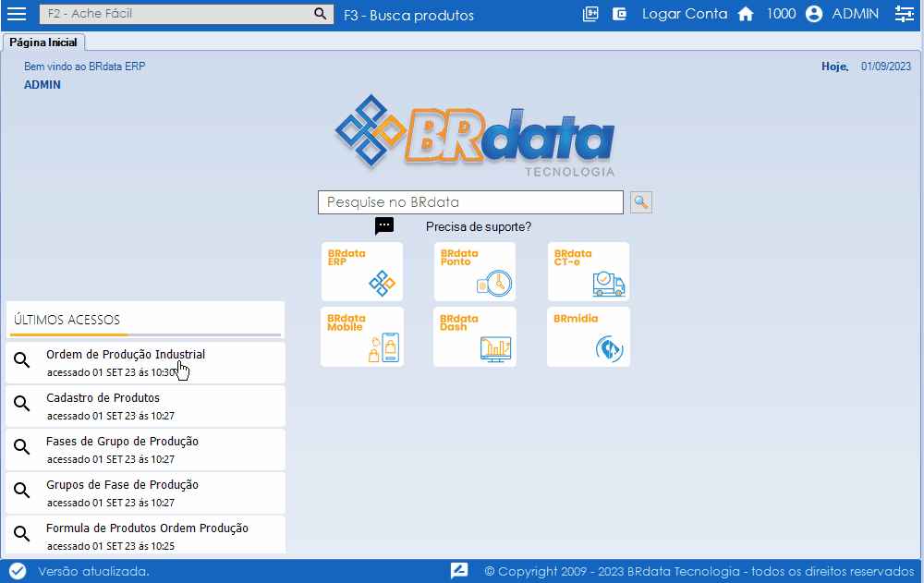Image resolution: width=924 pixels, height=583 pixels.
Task: Click the wallet icon in top bar
Action: coord(619,15)
